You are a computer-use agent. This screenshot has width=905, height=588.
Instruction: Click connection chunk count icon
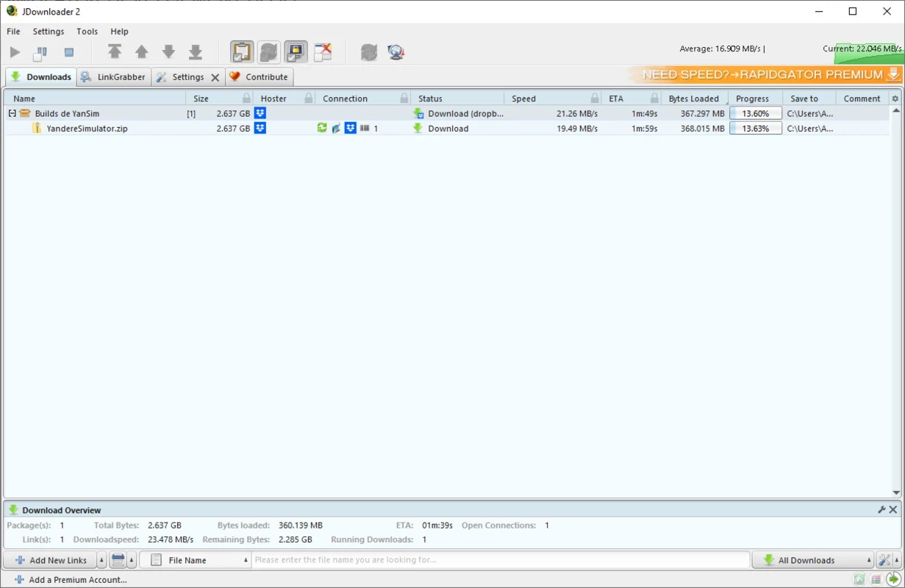click(365, 128)
